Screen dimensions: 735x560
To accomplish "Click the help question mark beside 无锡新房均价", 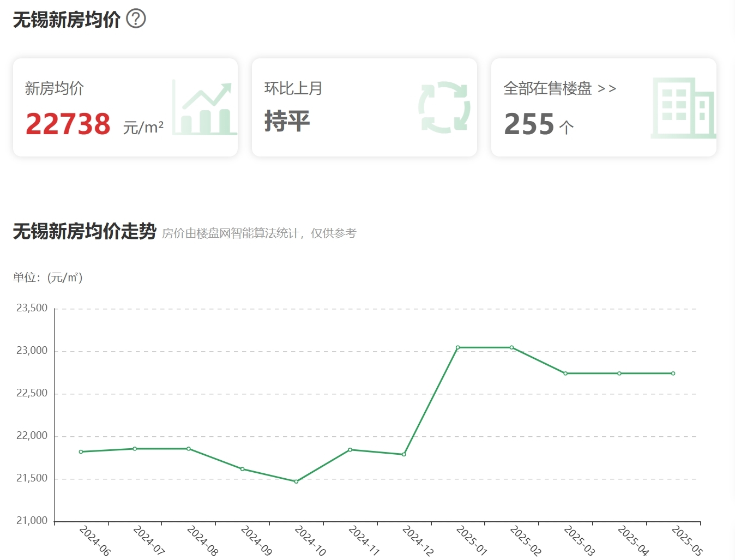I will click(x=136, y=19).
